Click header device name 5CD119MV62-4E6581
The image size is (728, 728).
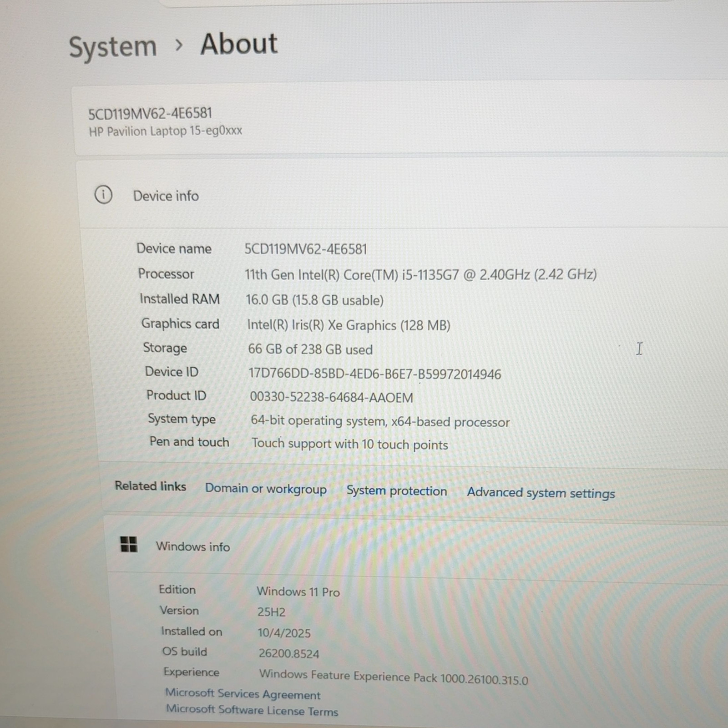click(x=150, y=113)
